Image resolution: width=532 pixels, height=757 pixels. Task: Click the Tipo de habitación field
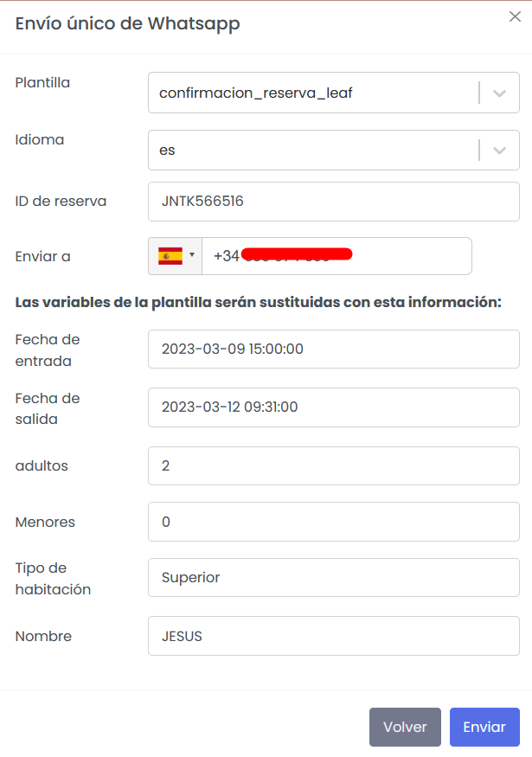click(x=333, y=578)
